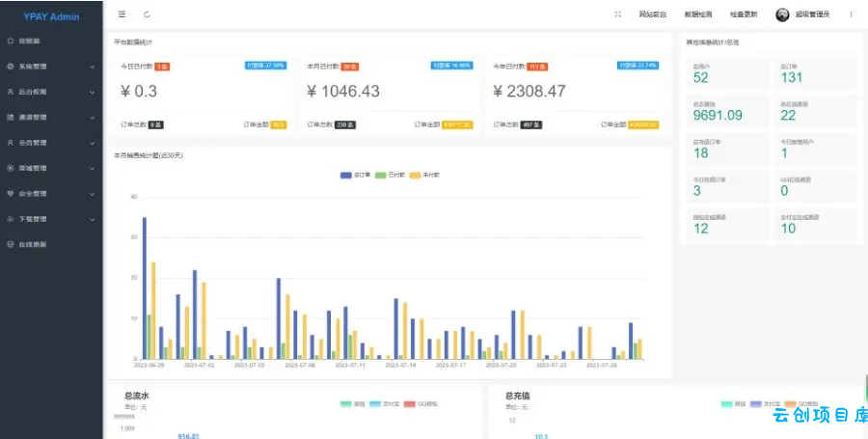Click the 497 条 yearly order count badge
The image size is (868, 439).
point(531,125)
